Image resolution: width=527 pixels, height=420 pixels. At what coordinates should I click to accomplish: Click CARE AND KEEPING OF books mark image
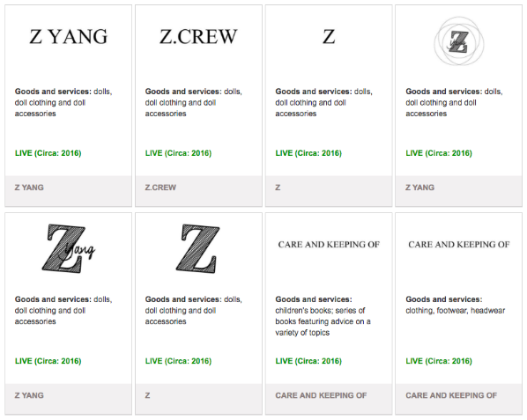click(329, 245)
